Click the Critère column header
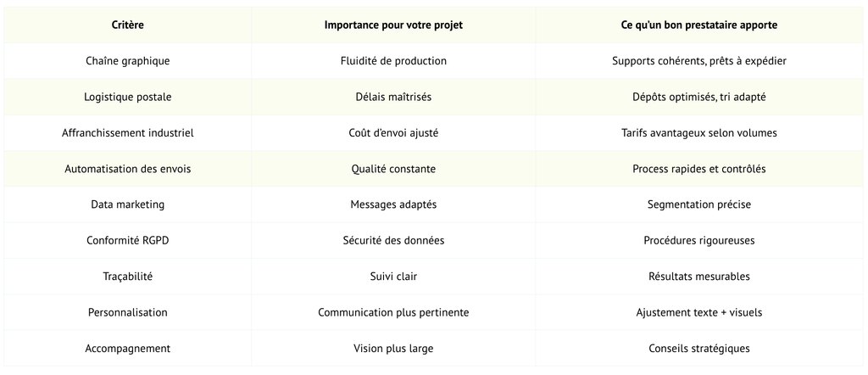The image size is (868, 375). click(x=127, y=25)
